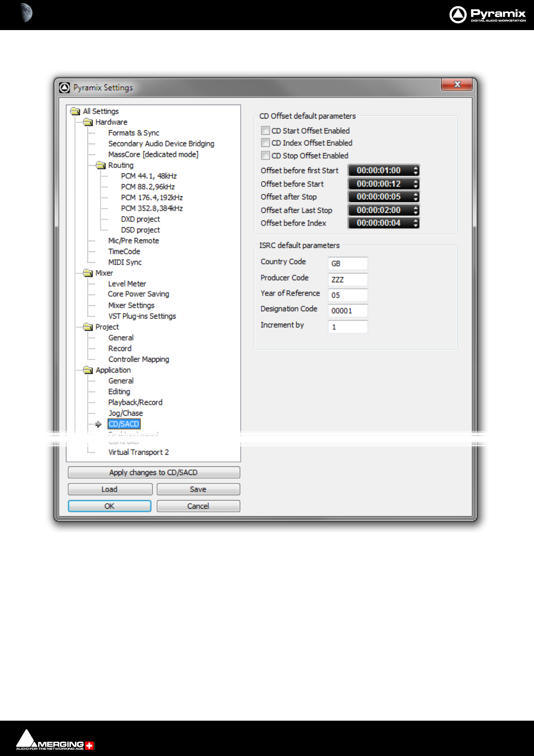
Task: Click the Year of Reference field
Action: click(348, 295)
